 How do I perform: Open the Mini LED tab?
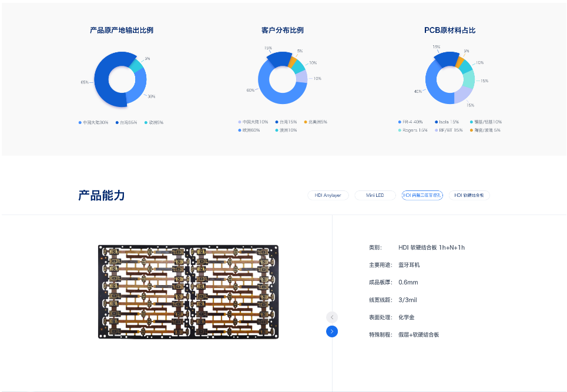click(x=375, y=195)
